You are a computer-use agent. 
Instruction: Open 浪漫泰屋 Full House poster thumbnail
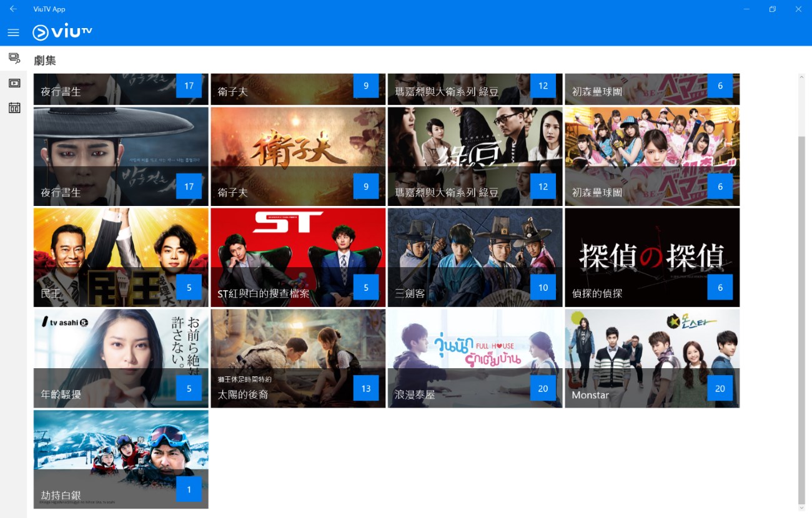coord(475,358)
